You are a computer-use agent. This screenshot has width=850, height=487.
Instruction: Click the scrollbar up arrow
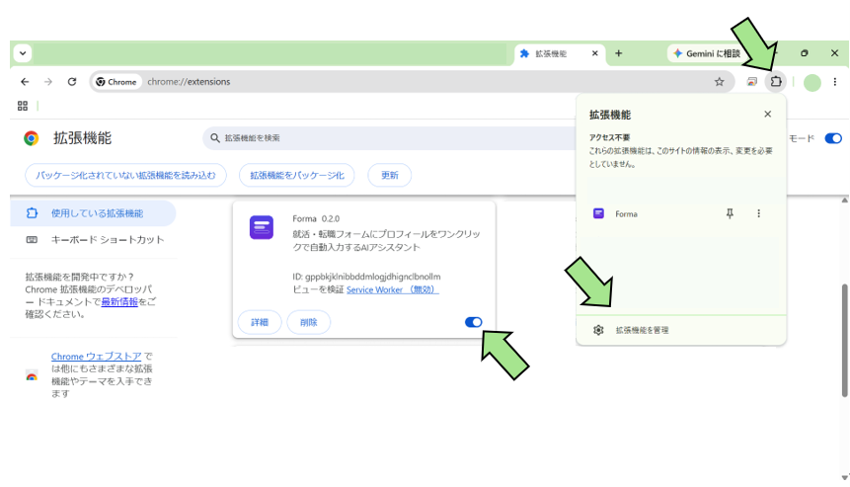(845, 201)
